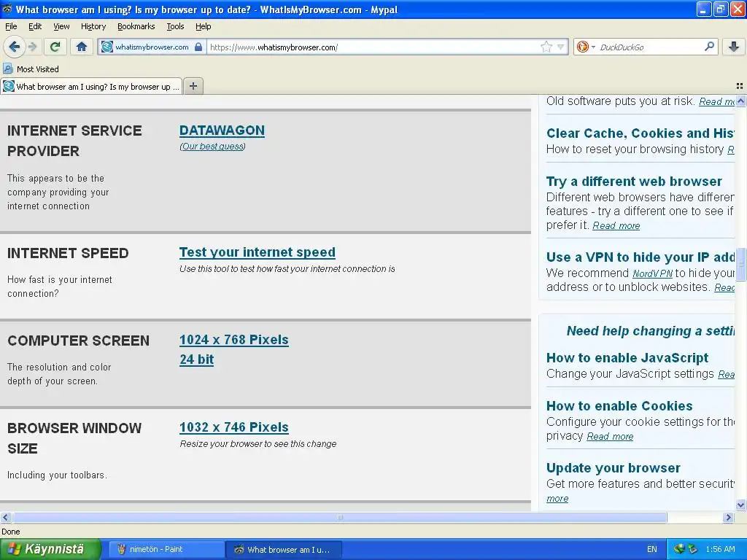Open How to enable JavaScript heading

(x=627, y=357)
